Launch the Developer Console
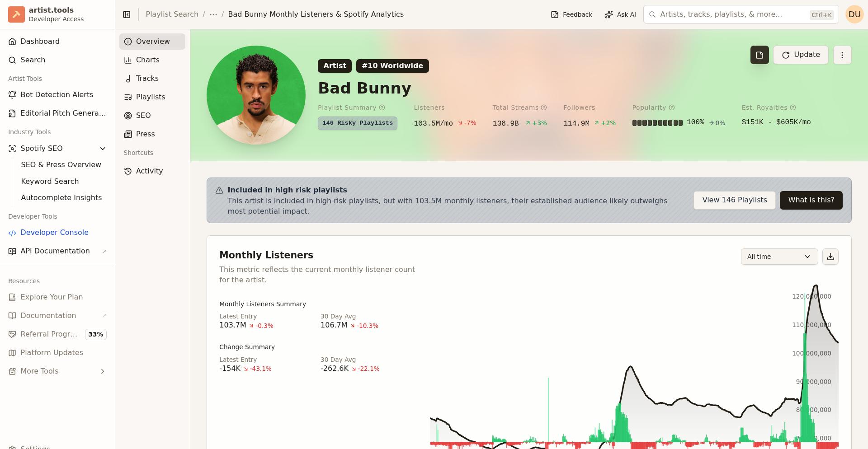 tap(54, 232)
